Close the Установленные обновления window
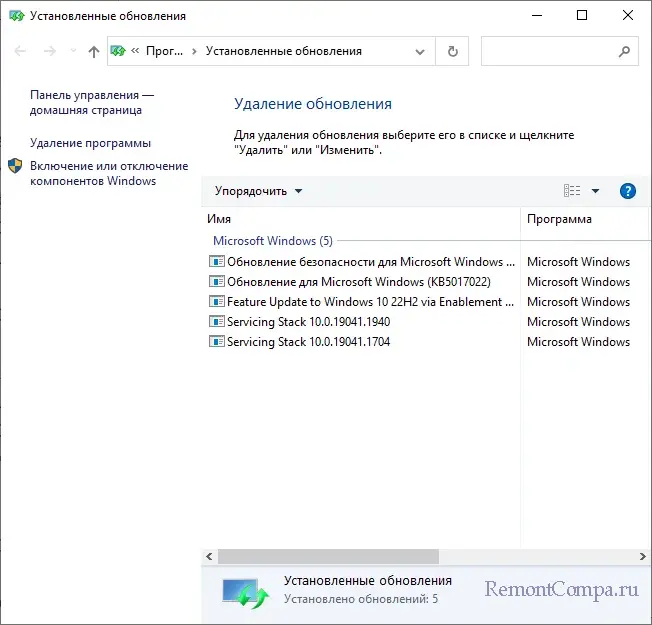 627,15
